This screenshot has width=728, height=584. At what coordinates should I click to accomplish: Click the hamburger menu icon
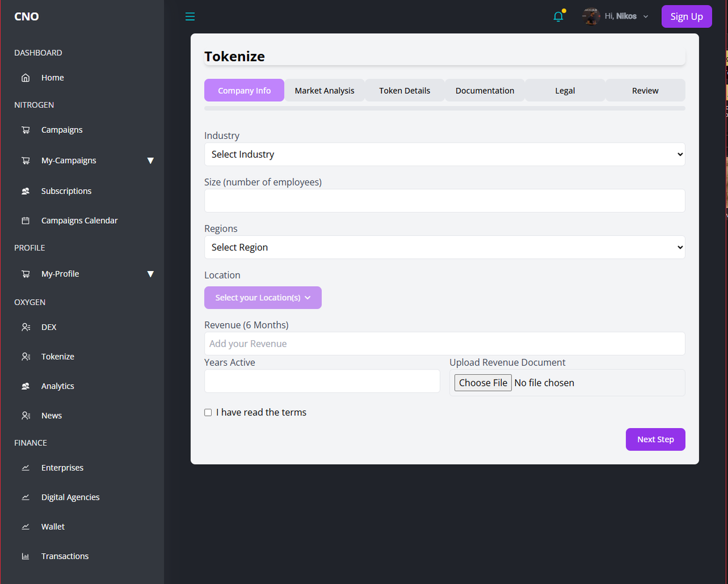(x=190, y=16)
